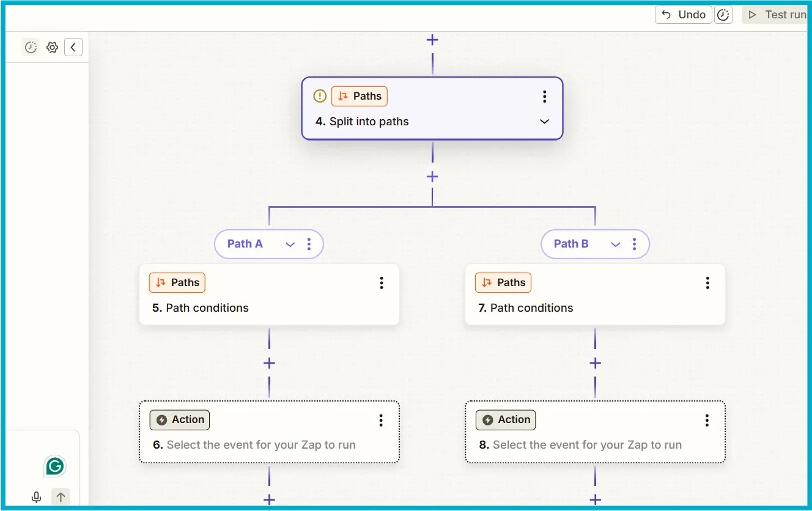The height and width of the screenshot is (511, 812).
Task: Select the Paths badge on step 4
Action: pyautogui.click(x=360, y=96)
